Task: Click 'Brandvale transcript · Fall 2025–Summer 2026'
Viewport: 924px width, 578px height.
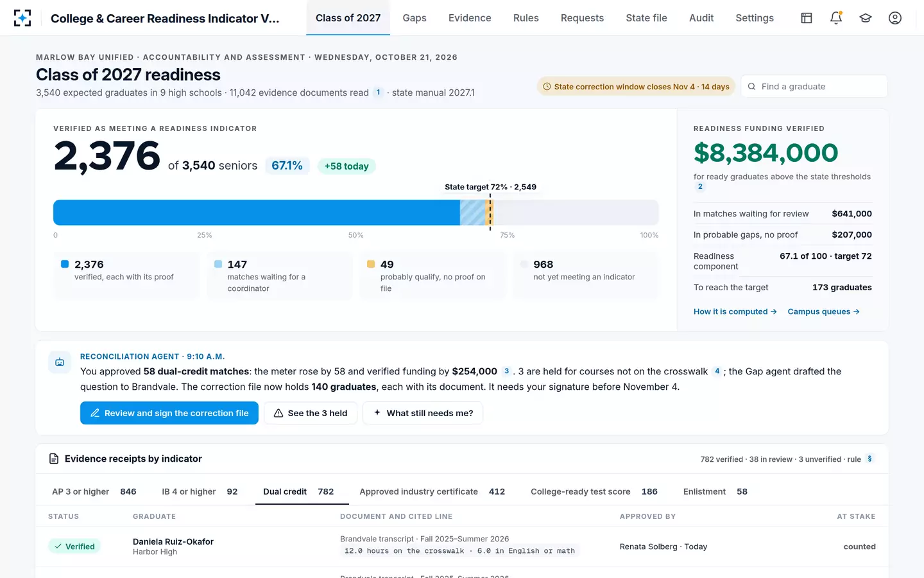Action: pyautogui.click(x=424, y=539)
